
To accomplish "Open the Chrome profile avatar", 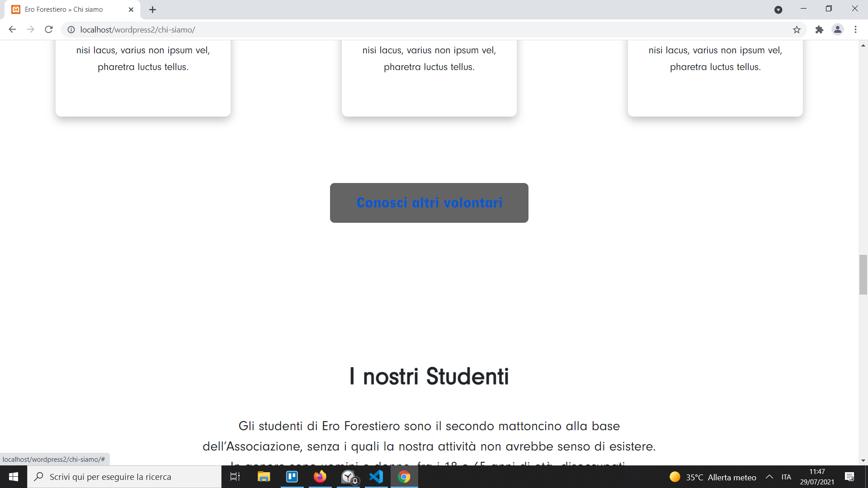I will click(x=837, y=29).
